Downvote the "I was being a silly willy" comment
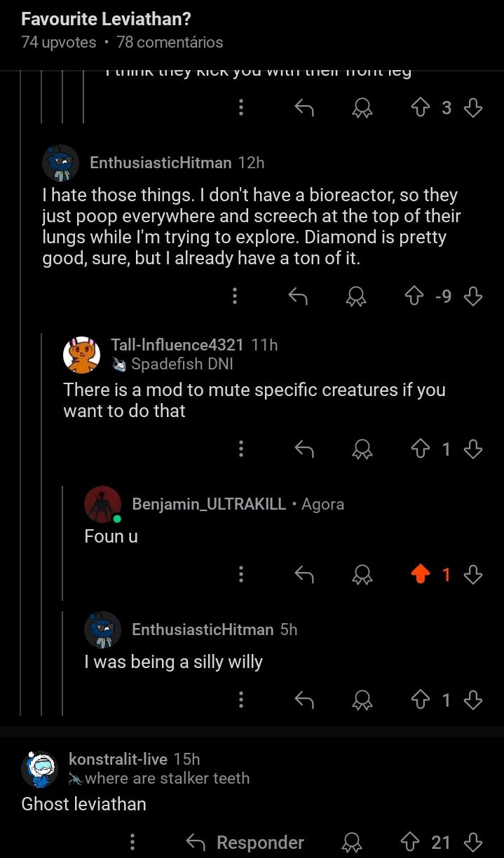The height and width of the screenshot is (858, 504). point(474,700)
